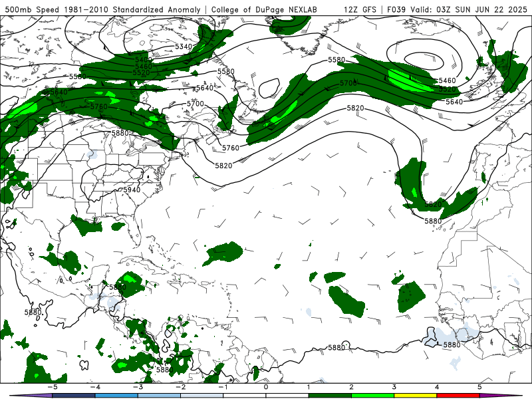Click the red 4 to 5 color bar segment
Screen dimensions: 532x399
[458, 396]
